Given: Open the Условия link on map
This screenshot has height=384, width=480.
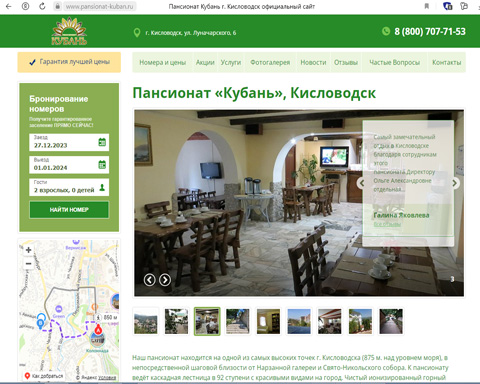Looking at the screenshot, I should 107,377.
